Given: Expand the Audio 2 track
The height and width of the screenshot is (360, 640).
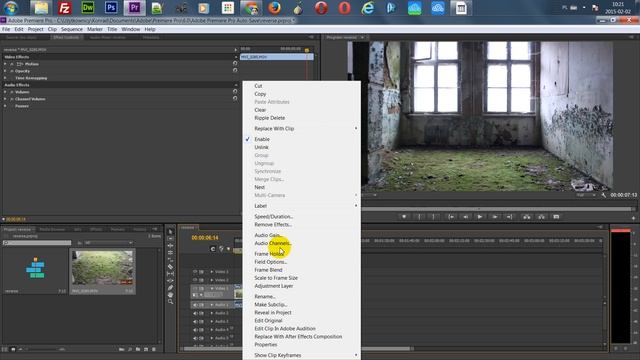Looking at the screenshot, I should click(212, 313).
